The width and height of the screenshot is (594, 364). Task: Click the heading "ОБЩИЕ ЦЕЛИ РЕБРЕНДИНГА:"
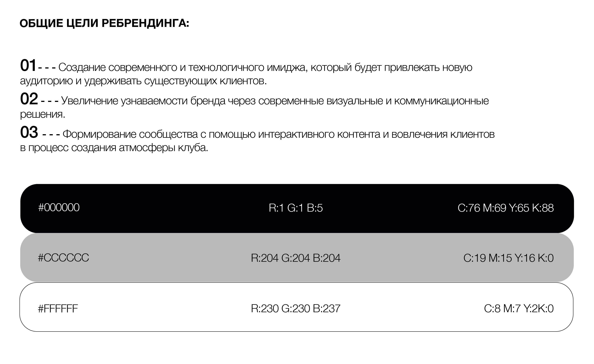(x=104, y=23)
